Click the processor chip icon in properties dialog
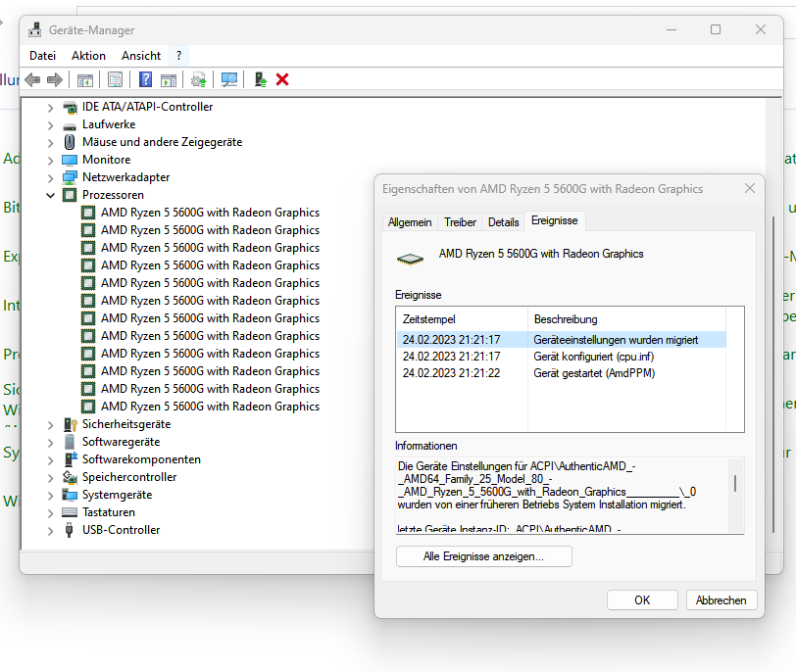The width and height of the screenshot is (796, 672). click(410, 259)
